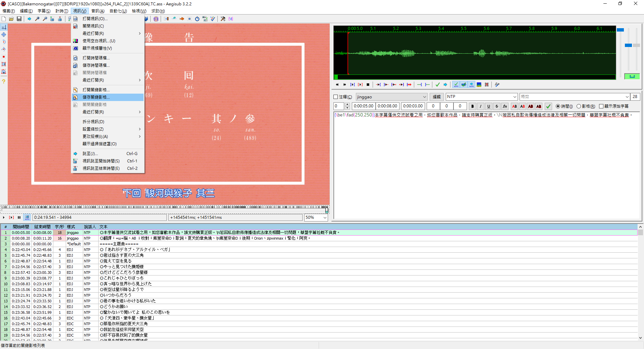The height and width of the screenshot is (349, 644).
Task: Open the 字幕(S) menu
Action: click(44, 11)
